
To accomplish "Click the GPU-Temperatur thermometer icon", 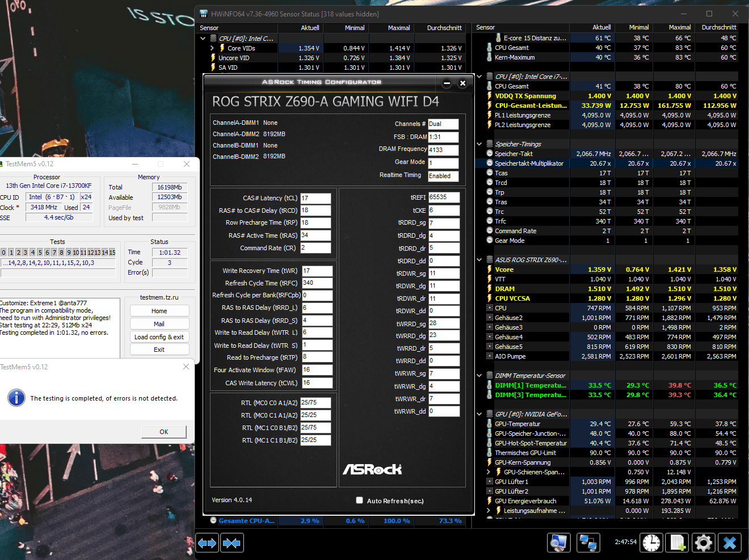I will coord(489,424).
